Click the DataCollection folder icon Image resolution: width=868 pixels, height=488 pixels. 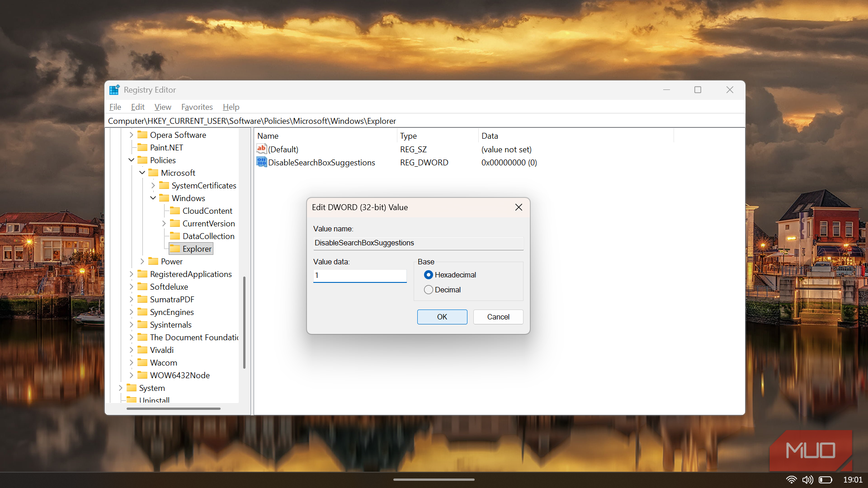pyautogui.click(x=175, y=236)
